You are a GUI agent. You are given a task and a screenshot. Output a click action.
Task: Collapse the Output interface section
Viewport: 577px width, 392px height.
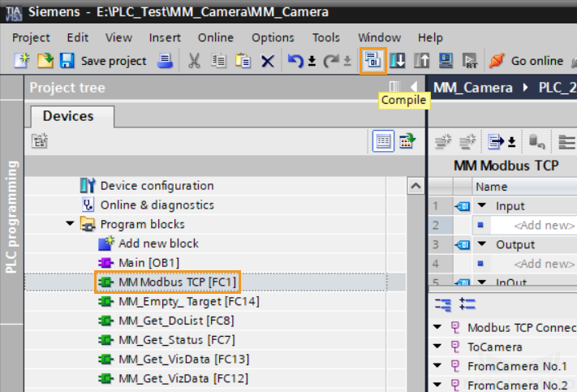pyautogui.click(x=482, y=243)
